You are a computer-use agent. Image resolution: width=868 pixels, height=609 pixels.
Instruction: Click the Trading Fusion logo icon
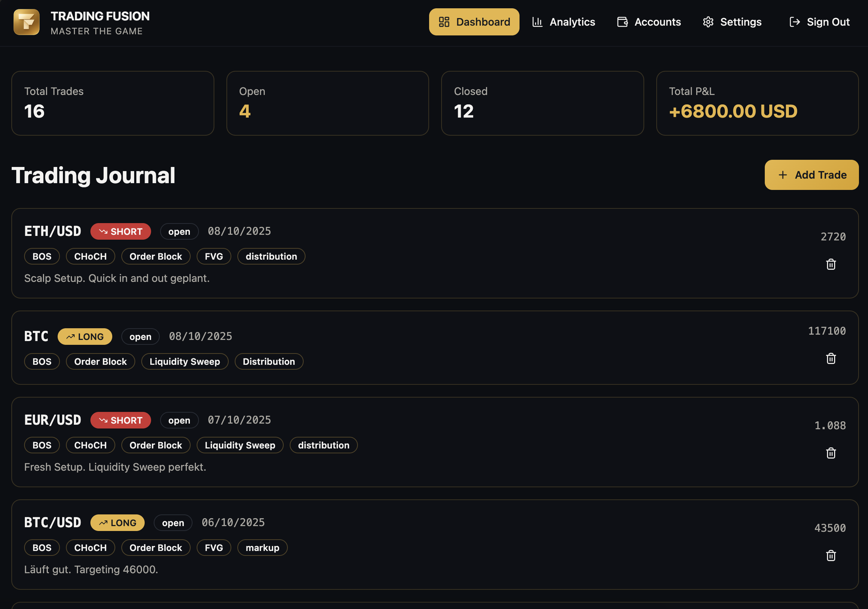[26, 22]
